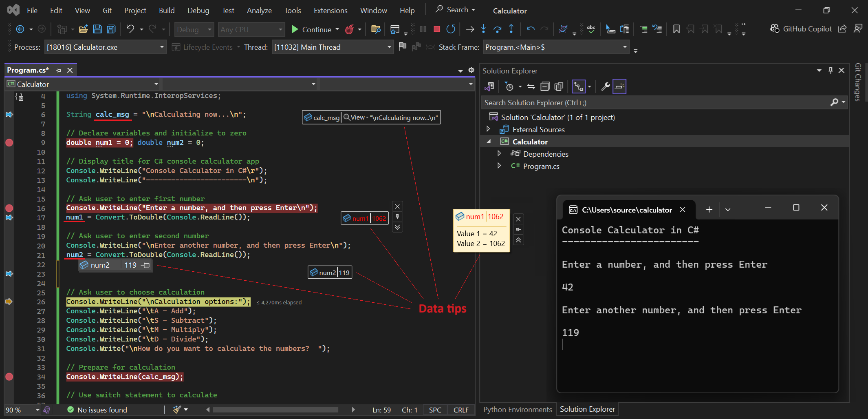Click the Hot Reload flame icon

[x=350, y=29]
